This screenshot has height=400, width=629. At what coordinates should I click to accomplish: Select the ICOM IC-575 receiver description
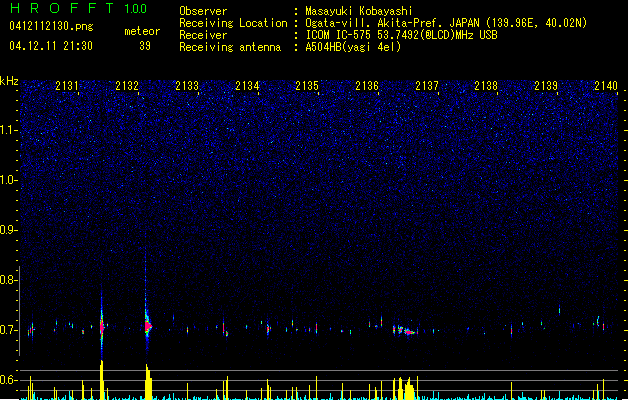pos(402,35)
